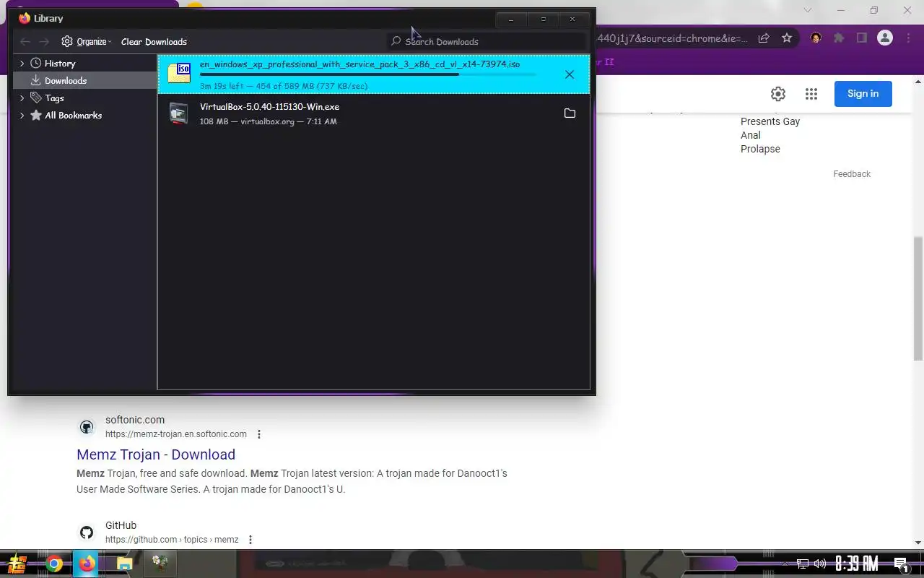Viewport: 924px width, 578px height.
Task: Open the notification center icon
Action: tap(901, 564)
